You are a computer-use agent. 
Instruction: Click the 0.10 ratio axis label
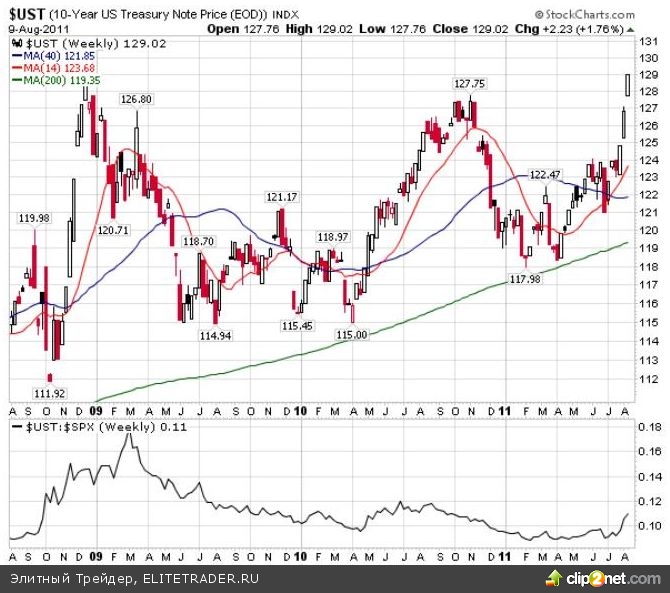649,525
